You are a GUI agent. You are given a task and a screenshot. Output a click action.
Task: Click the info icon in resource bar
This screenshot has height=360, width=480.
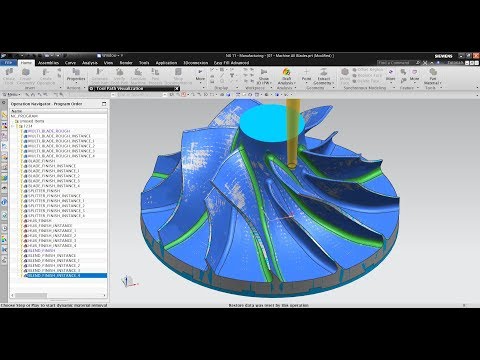[x=4, y=202]
